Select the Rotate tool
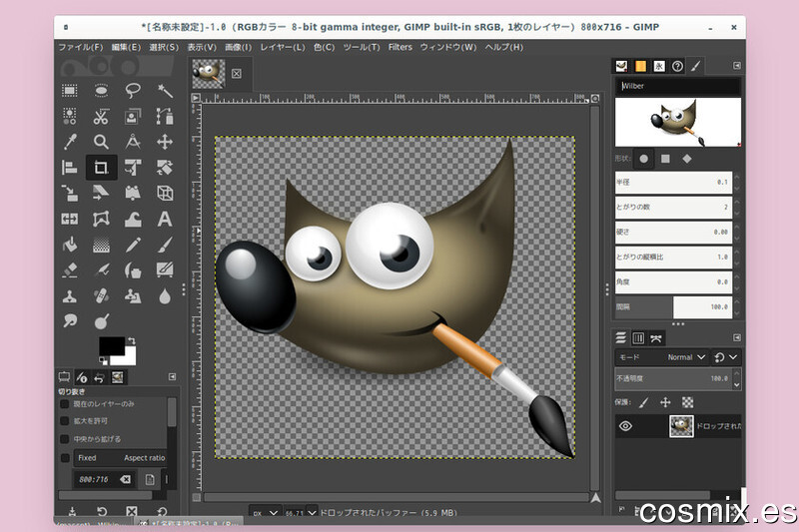Image resolution: width=799 pixels, height=532 pixels. point(133,168)
